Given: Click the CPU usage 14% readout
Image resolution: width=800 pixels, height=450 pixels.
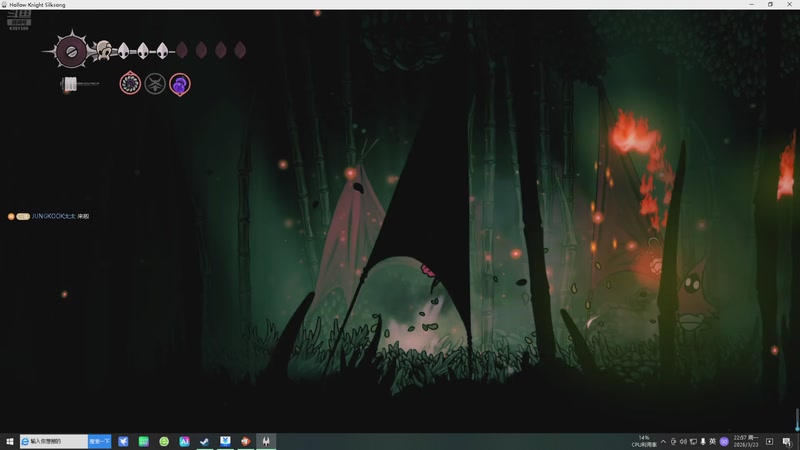Looking at the screenshot, I should 644,441.
